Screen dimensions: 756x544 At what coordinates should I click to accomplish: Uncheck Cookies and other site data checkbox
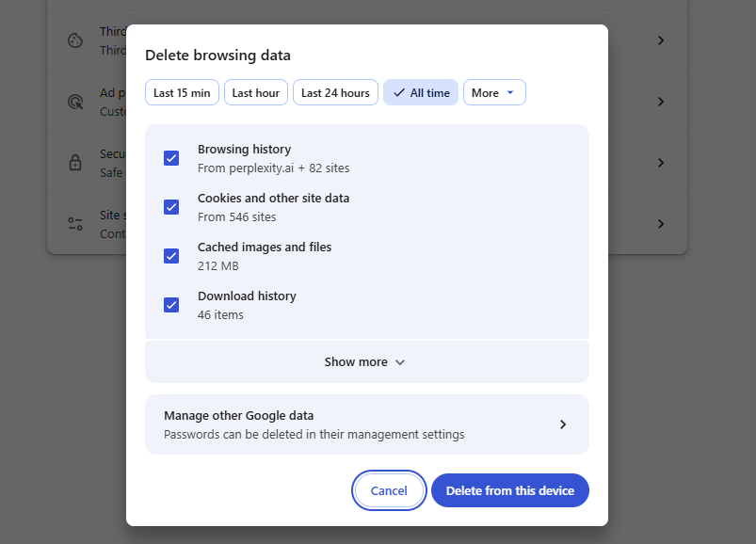tap(171, 207)
